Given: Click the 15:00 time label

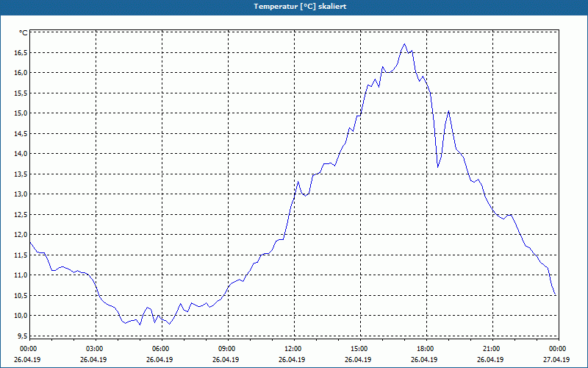Looking at the screenshot, I should 360,349.
